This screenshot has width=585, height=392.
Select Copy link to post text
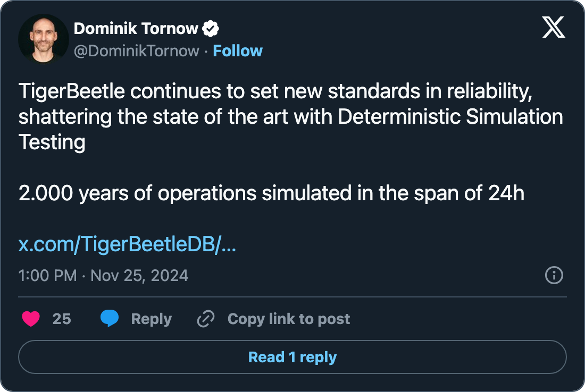289,319
